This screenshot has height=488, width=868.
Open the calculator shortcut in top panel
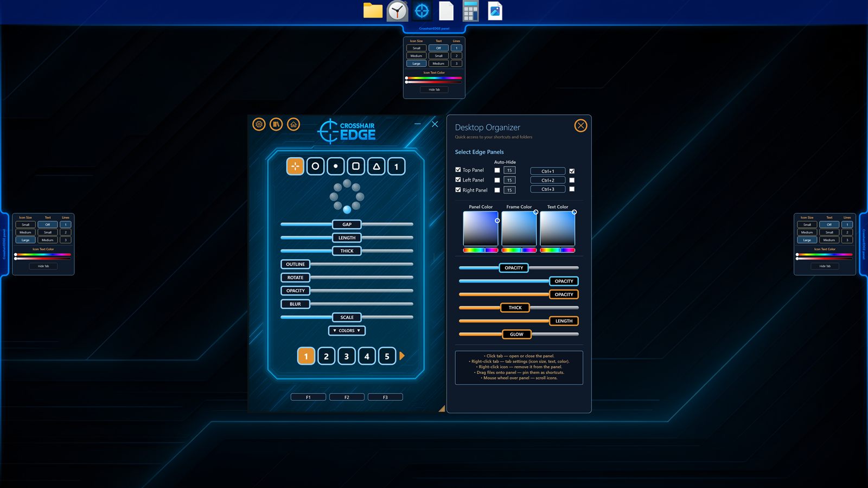pyautogui.click(x=470, y=11)
